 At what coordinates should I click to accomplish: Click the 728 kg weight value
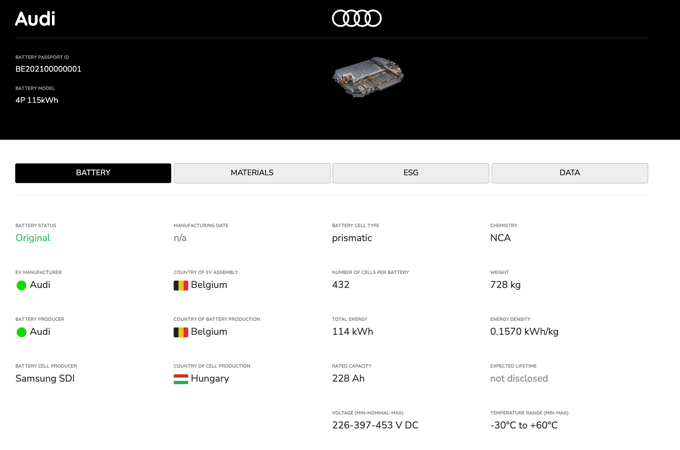coord(505,285)
